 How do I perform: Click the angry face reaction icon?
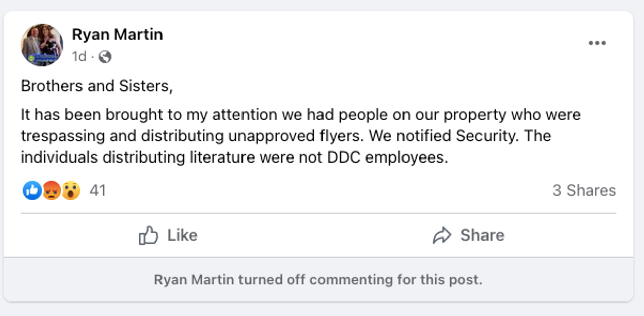[x=51, y=190]
